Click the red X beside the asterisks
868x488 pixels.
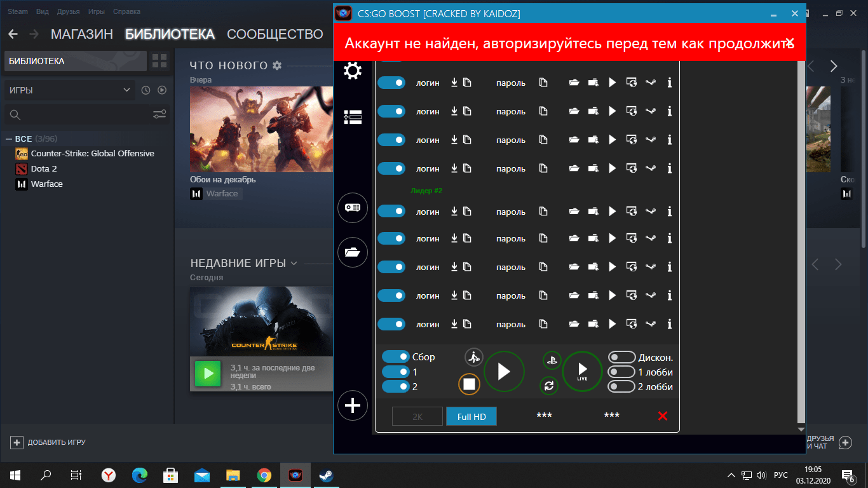tap(663, 416)
